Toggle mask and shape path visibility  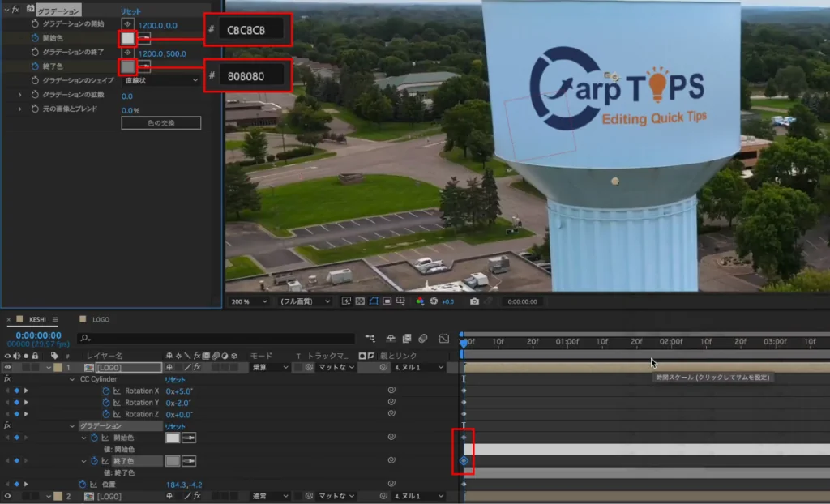(x=374, y=301)
